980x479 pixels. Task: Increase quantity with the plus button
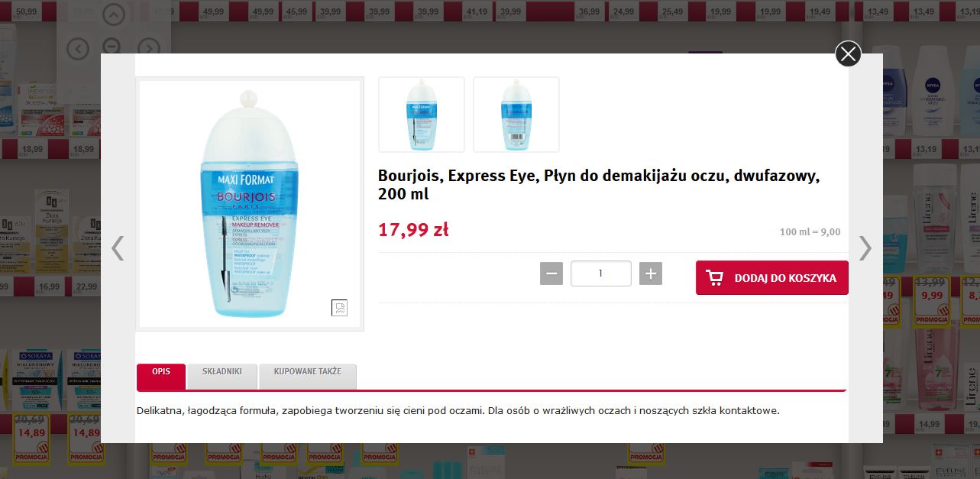[651, 273]
